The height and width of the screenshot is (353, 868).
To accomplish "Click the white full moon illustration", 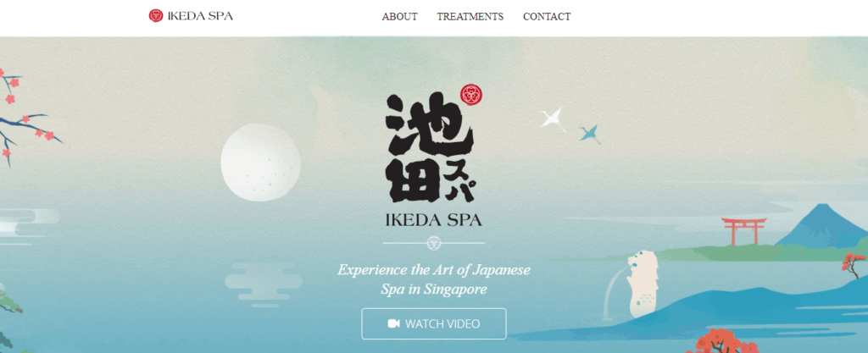I will [260, 163].
